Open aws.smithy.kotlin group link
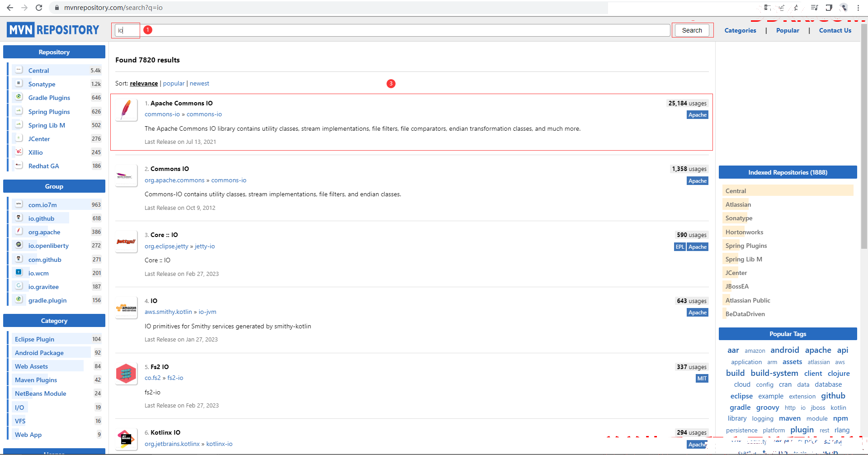 pos(168,312)
